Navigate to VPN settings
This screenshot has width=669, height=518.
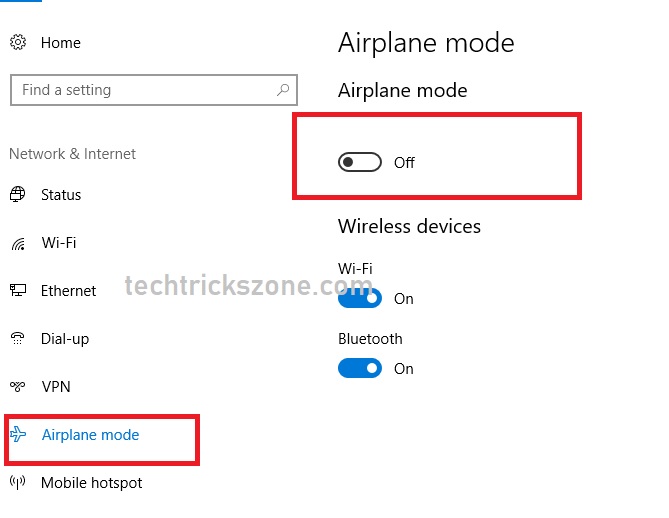click(56, 387)
